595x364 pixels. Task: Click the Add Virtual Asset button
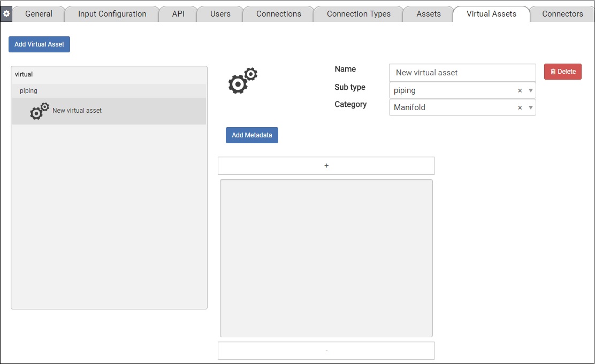[x=39, y=44]
